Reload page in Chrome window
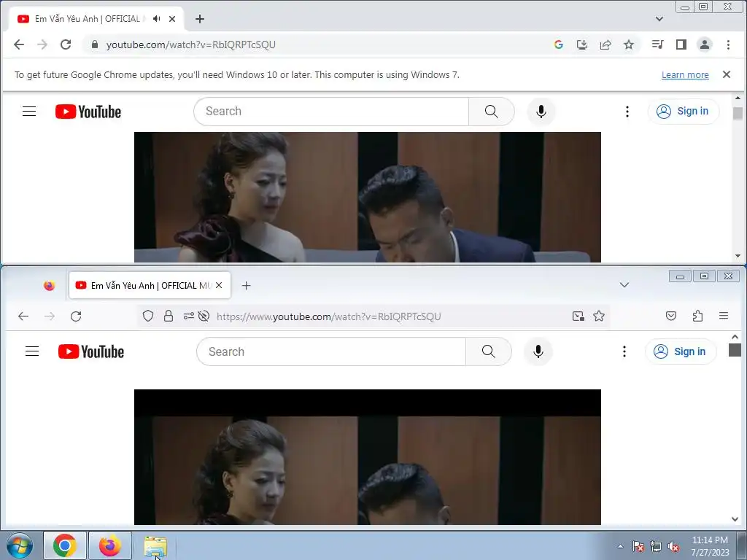 66,44
